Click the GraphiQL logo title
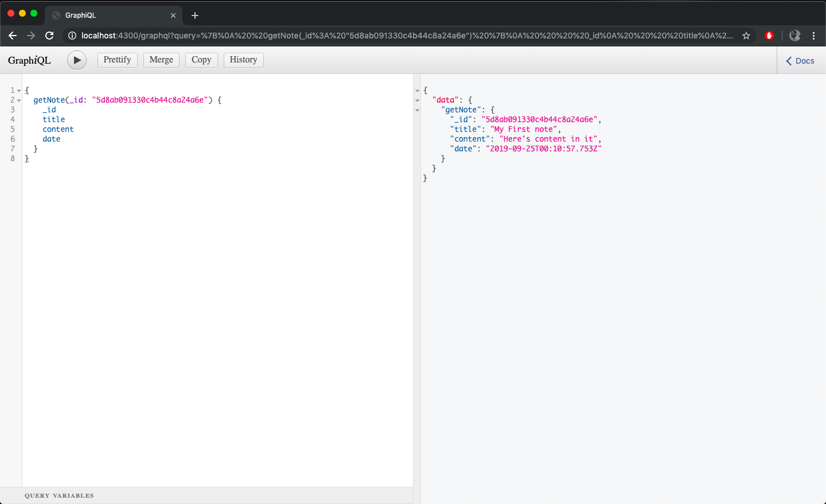826x504 pixels. pos(29,60)
